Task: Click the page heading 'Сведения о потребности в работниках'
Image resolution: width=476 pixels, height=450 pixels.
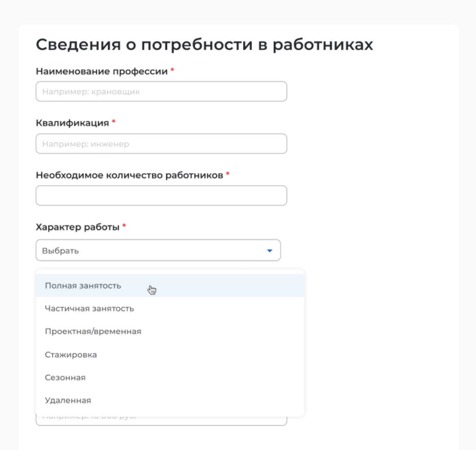Action: tap(205, 44)
